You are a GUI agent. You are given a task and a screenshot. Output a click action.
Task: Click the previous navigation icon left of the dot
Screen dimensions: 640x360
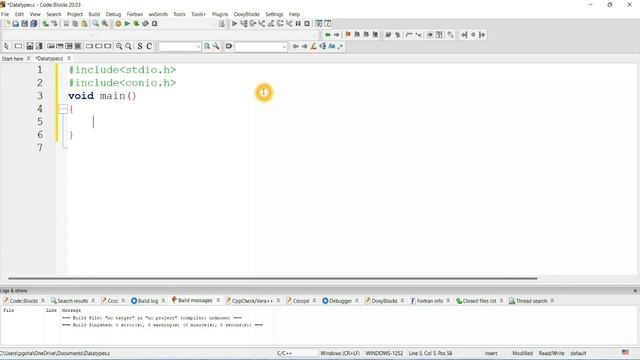(x=464, y=35)
